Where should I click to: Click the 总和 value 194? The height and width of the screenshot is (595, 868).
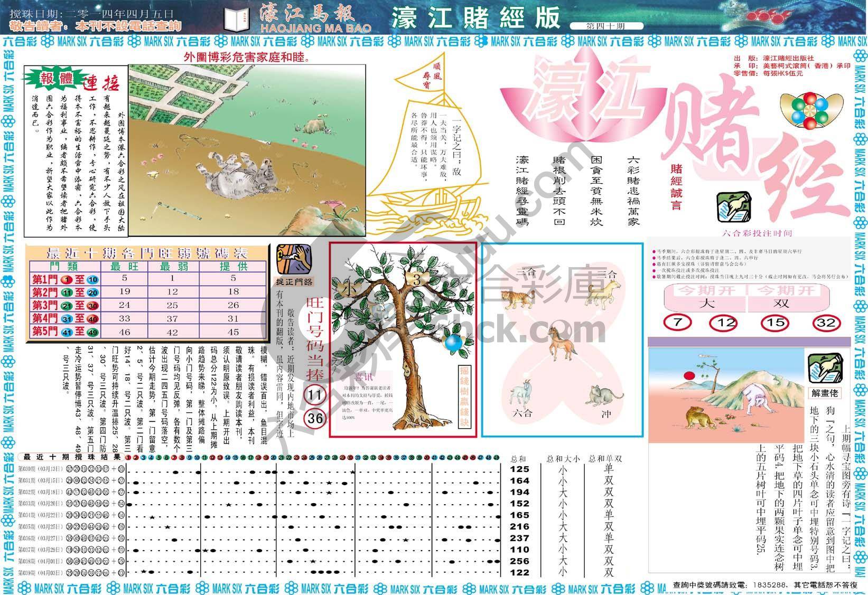(x=519, y=492)
